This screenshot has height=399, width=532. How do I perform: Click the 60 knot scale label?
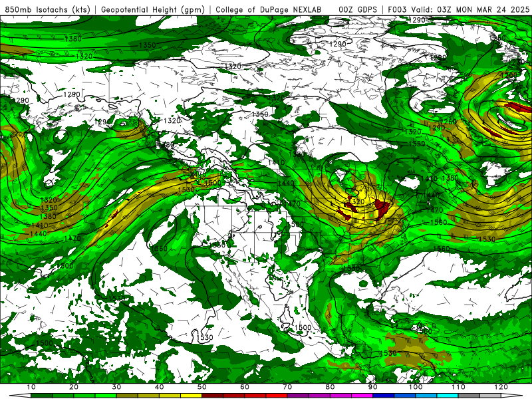coord(245,387)
